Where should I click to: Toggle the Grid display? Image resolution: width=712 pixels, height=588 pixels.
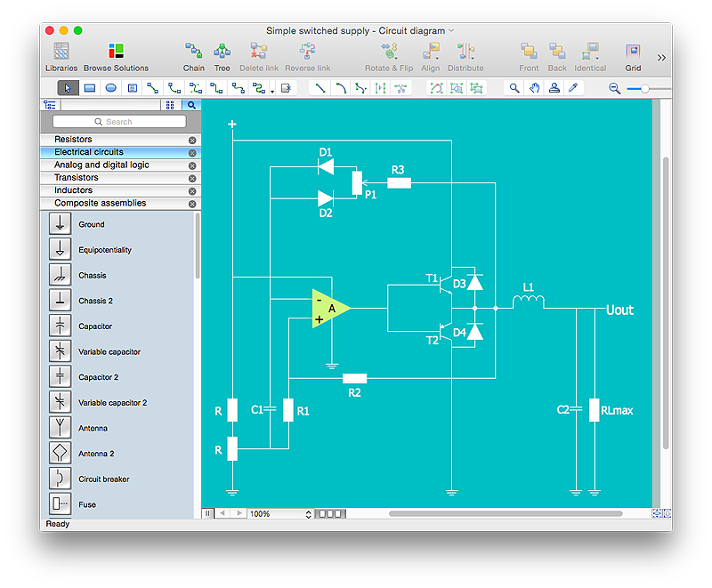(x=633, y=53)
